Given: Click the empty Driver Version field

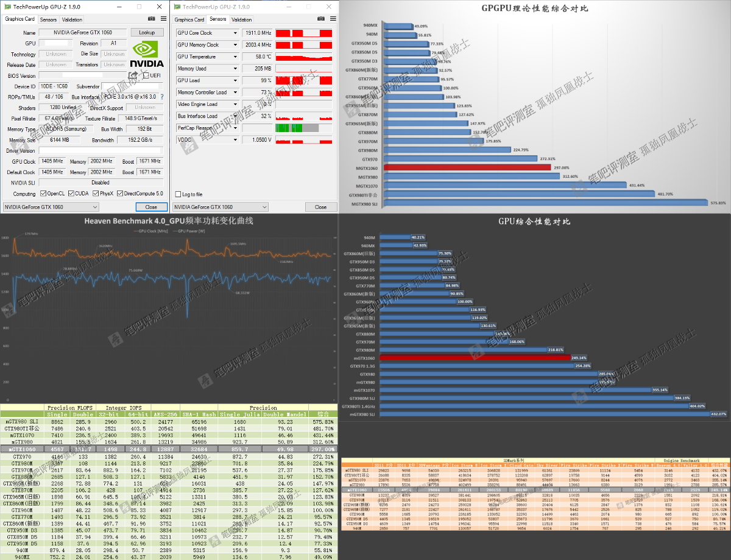Looking at the screenshot, I should pos(101,150).
